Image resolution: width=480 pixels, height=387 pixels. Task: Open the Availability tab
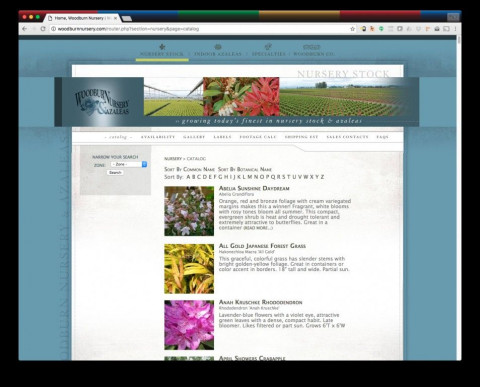[158, 137]
